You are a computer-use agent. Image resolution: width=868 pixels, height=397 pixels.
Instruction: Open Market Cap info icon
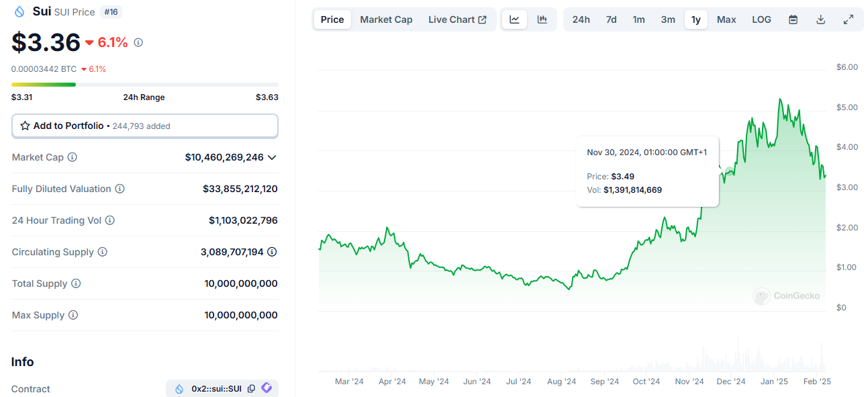(x=73, y=157)
